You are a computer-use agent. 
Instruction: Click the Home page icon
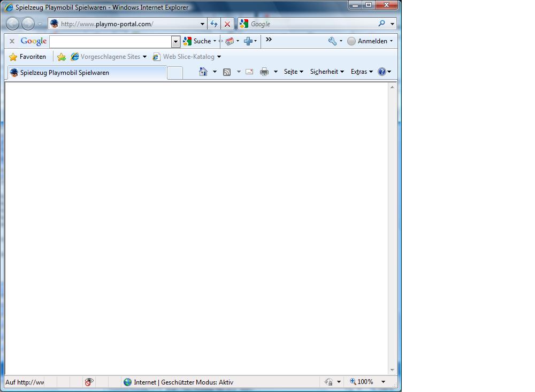coord(203,72)
